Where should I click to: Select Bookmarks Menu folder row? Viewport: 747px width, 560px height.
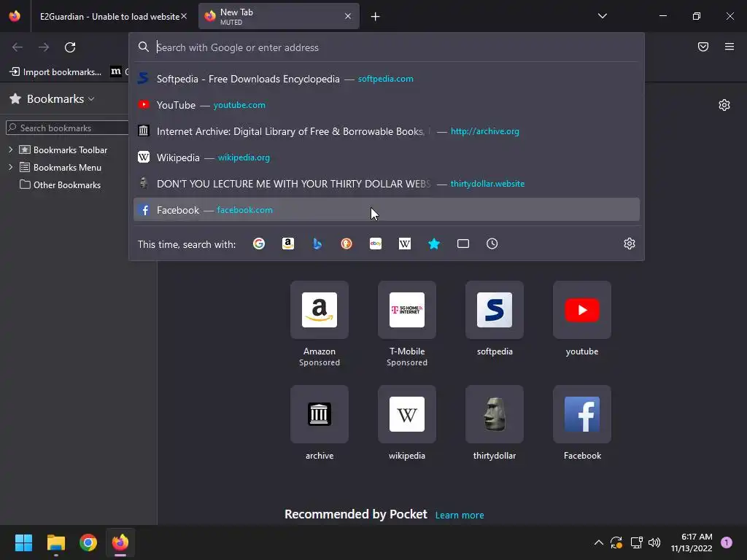[x=60, y=167]
